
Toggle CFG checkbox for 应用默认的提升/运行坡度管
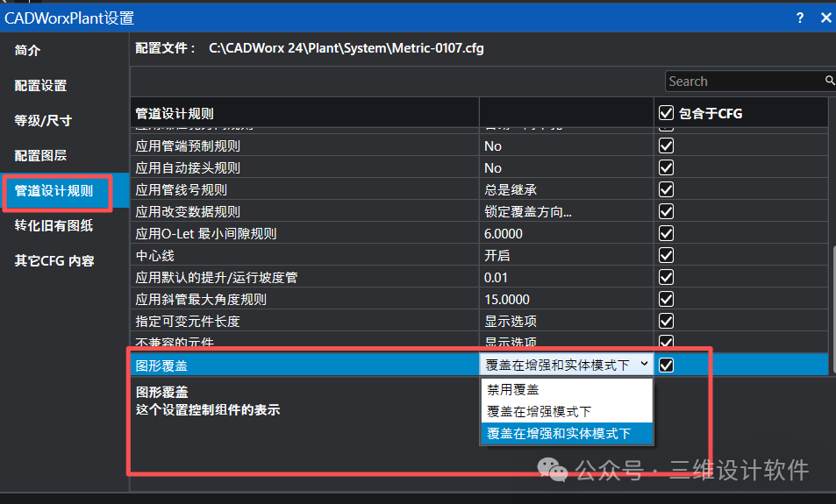coord(666,277)
